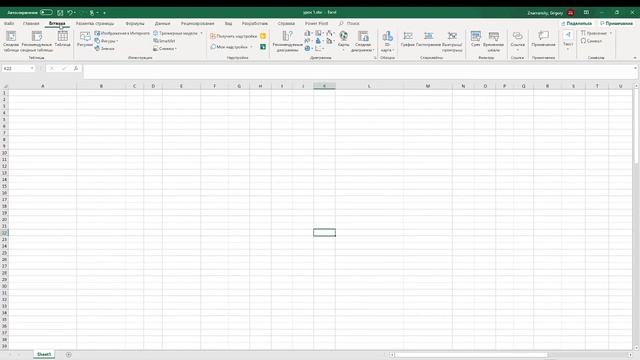
Task: Insert a Line sparkline (График)
Action: point(407,39)
